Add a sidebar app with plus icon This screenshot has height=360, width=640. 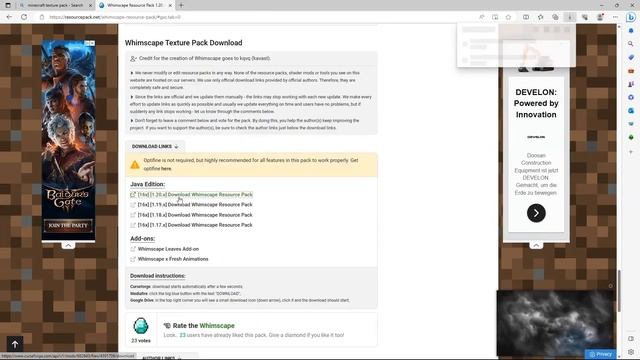631,152
